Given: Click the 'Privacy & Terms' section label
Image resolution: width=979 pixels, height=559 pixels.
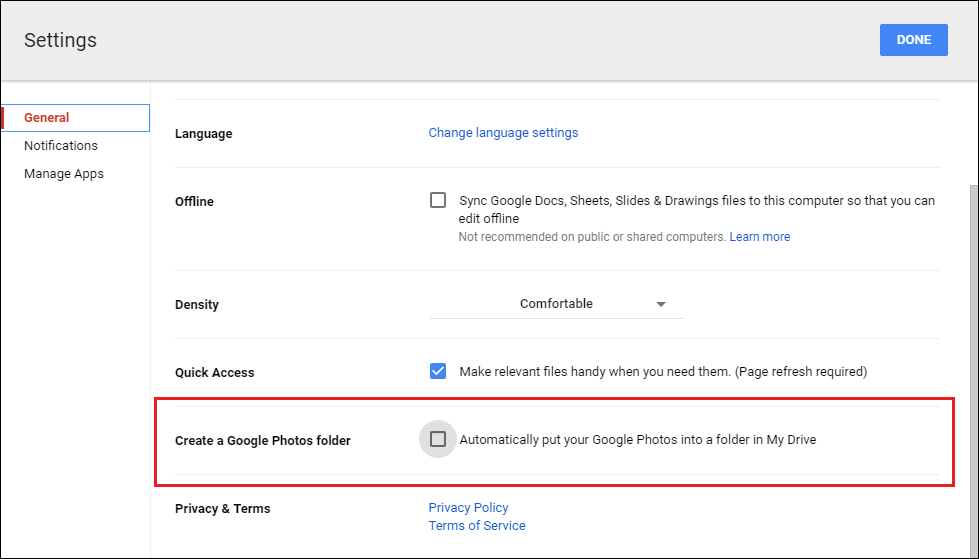Looking at the screenshot, I should 223,509.
